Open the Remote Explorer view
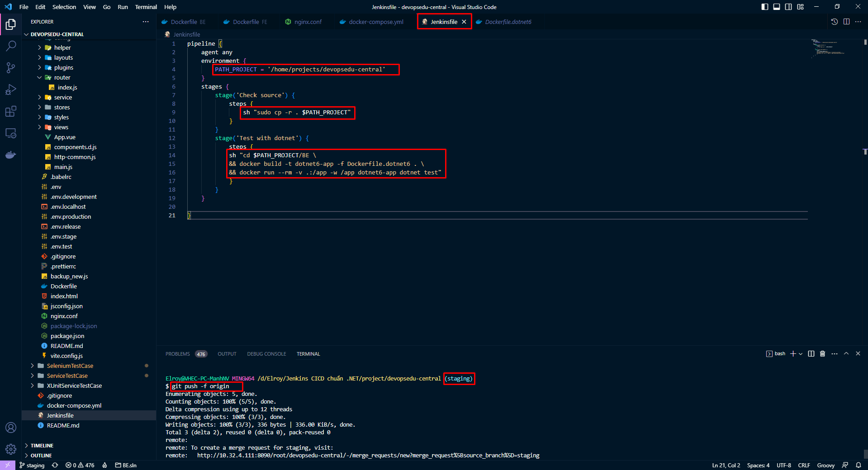The image size is (868, 470). [11, 133]
